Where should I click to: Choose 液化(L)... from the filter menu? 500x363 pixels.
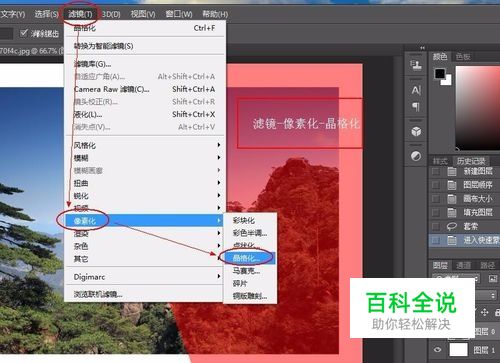tap(145, 114)
